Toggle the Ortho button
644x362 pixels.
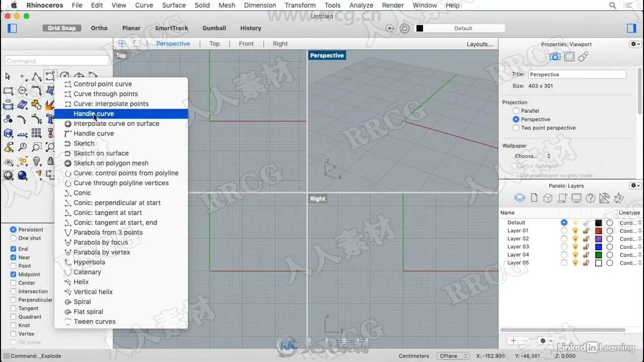(99, 28)
